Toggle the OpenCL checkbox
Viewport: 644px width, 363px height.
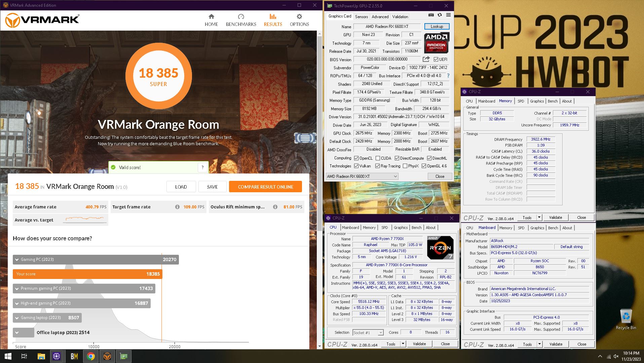[356, 158]
